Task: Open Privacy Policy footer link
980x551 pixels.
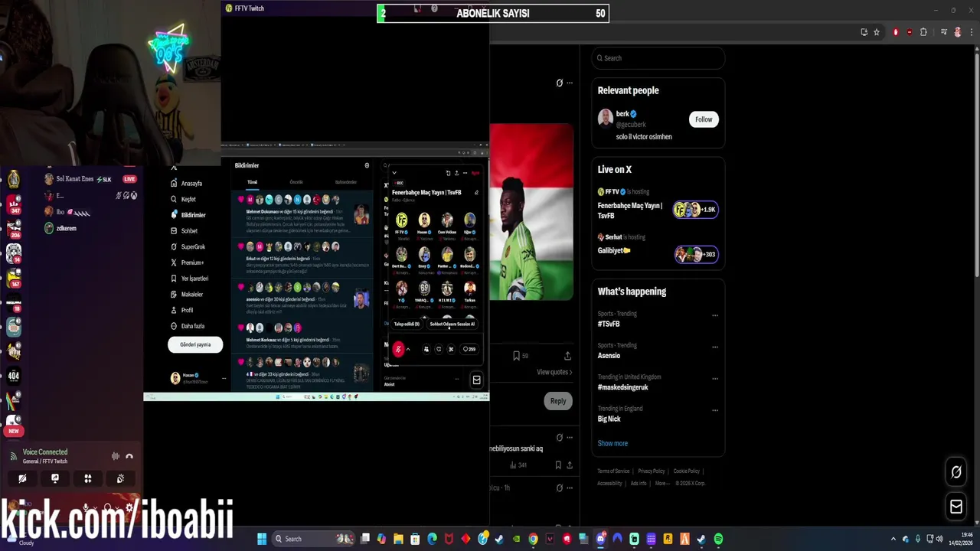Action: pos(652,471)
